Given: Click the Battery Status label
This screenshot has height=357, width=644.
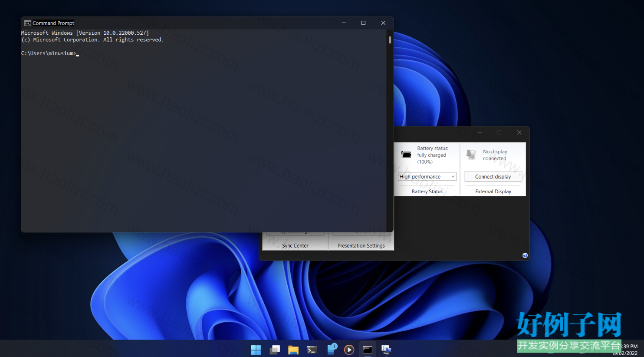Looking at the screenshot, I should (427, 192).
